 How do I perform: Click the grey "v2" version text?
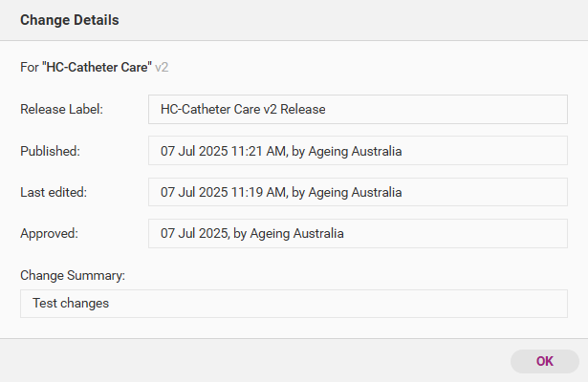click(x=163, y=68)
